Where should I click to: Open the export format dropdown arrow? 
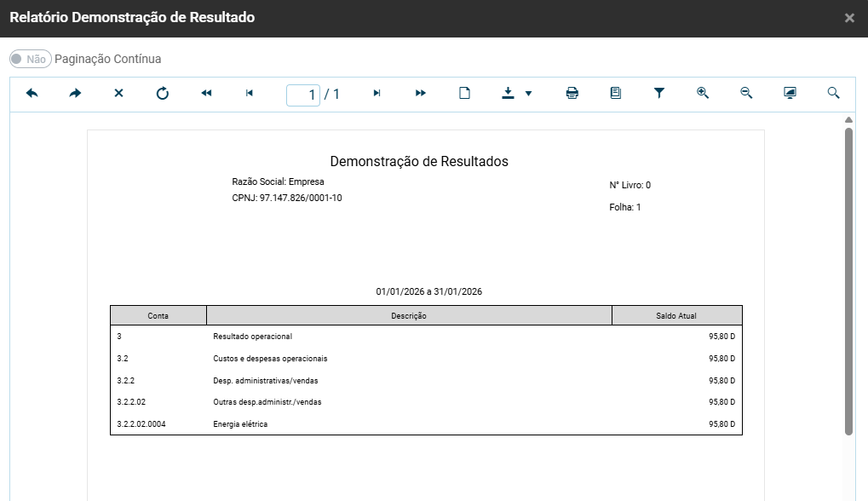click(x=529, y=94)
